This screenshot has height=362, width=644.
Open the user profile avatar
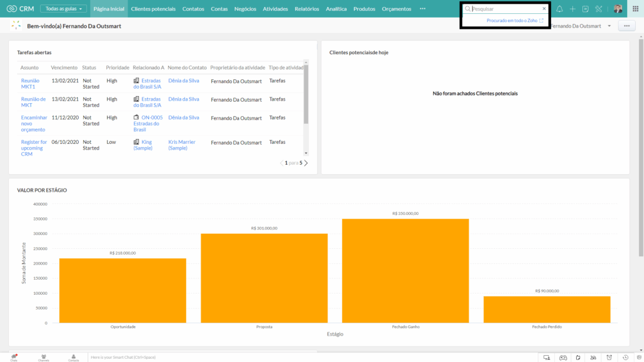[x=618, y=9]
